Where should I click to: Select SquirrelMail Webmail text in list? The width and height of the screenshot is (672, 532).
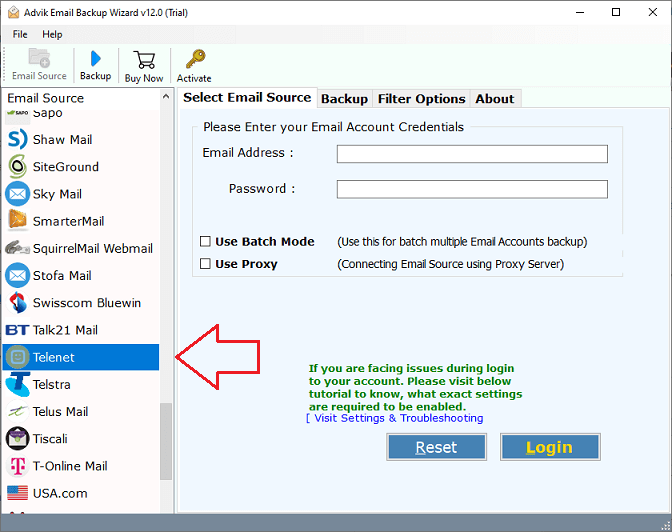click(x=93, y=249)
